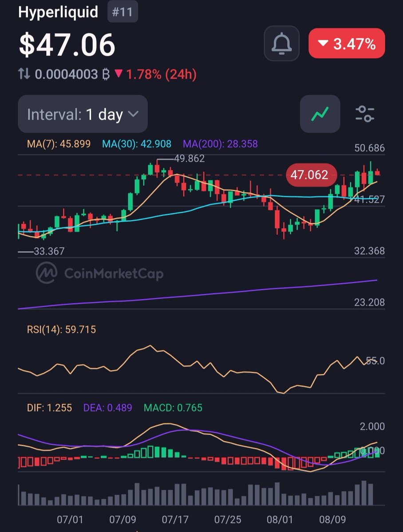Image resolution: width=403 pixels, height=532 pixels.
Task: Tap the last volume bar on the right
Action: click(370, 494)
